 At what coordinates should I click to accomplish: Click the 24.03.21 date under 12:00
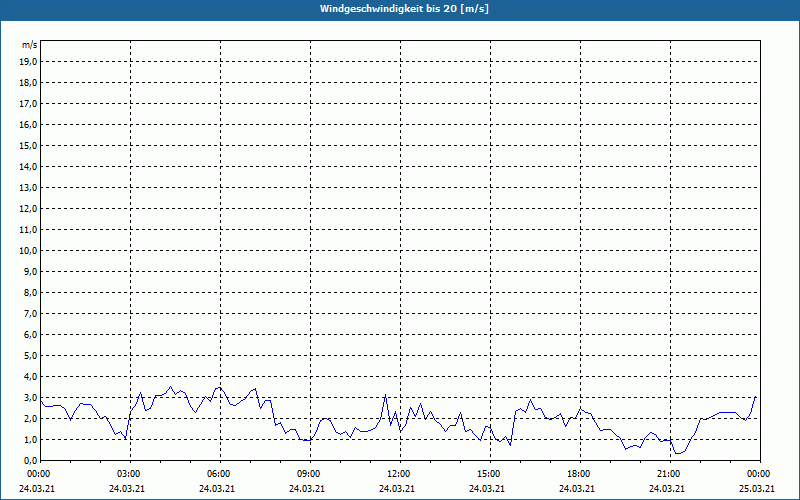coord(396,488)
